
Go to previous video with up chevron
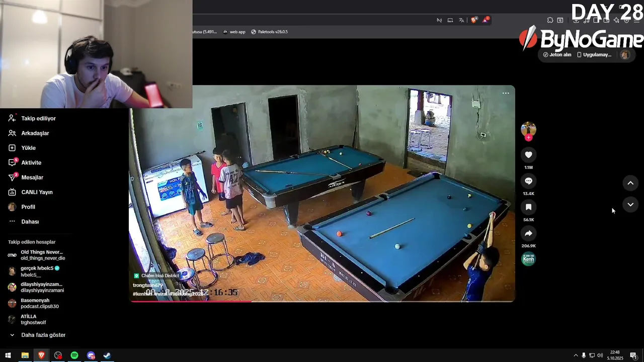click(630, 184)
